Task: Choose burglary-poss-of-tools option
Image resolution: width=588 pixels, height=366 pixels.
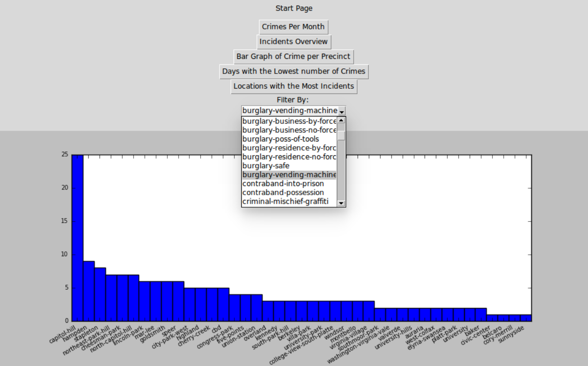Action: pyautogui.click(x=289, y=139)
